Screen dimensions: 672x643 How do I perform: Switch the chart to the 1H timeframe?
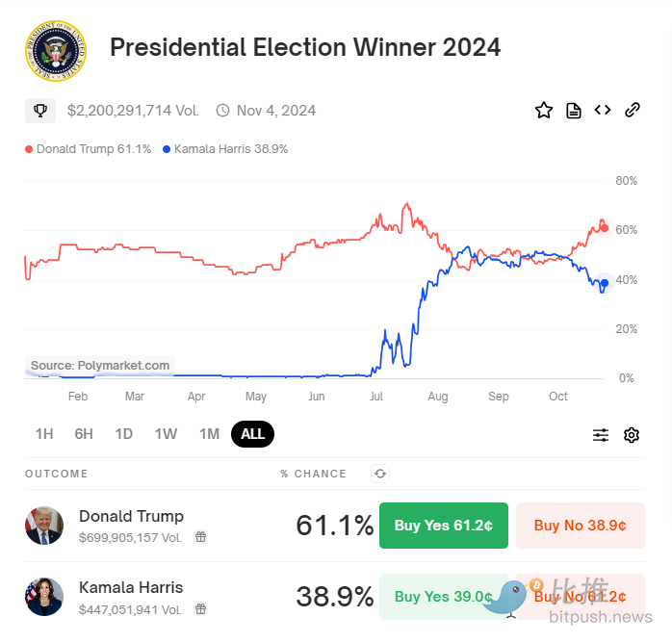point(44,434)
